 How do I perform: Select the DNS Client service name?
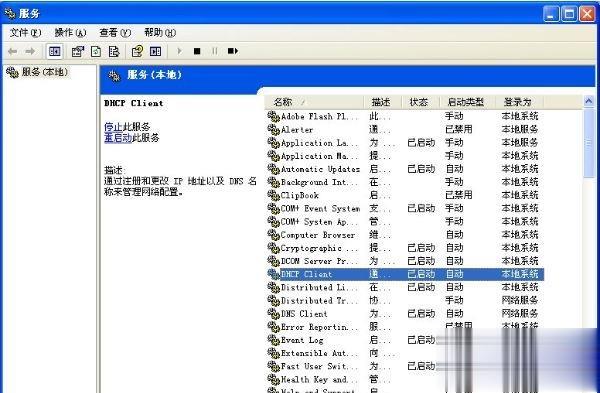coord(304,314)
